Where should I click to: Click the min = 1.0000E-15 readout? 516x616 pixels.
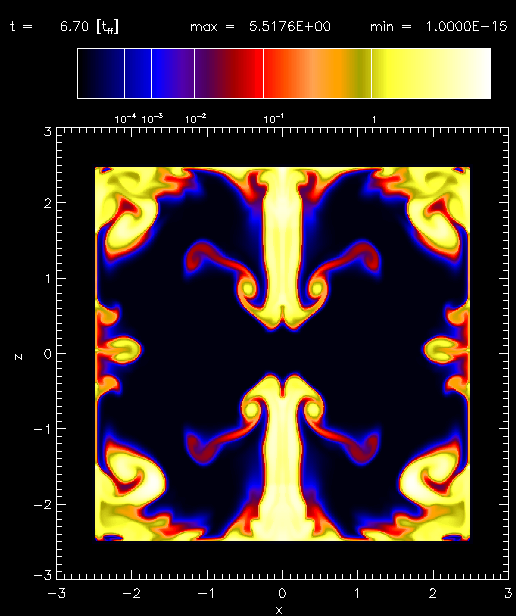[439, 27]
